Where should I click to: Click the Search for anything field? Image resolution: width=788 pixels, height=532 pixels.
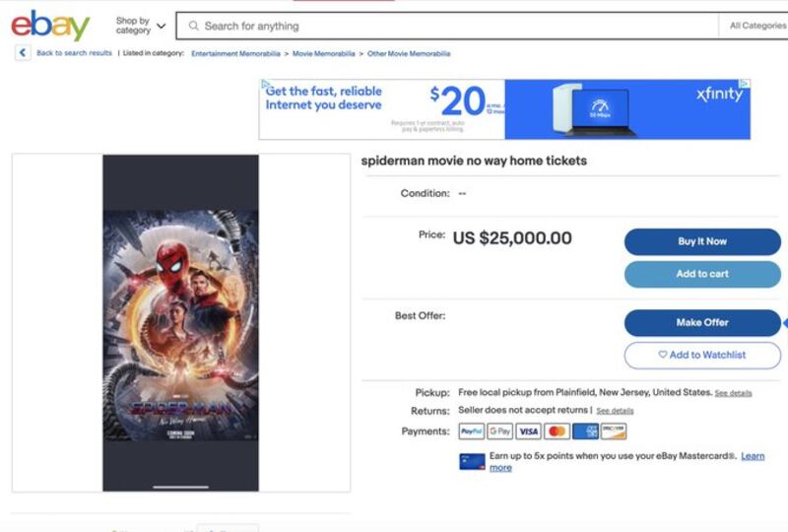tap(447, 26)
